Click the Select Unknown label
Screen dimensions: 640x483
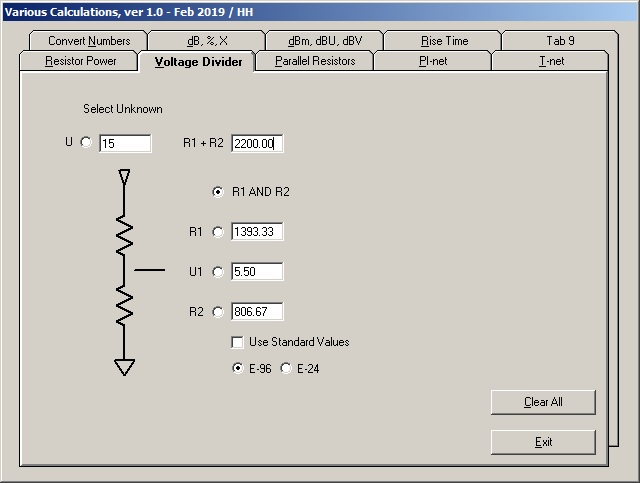[123, 109]
